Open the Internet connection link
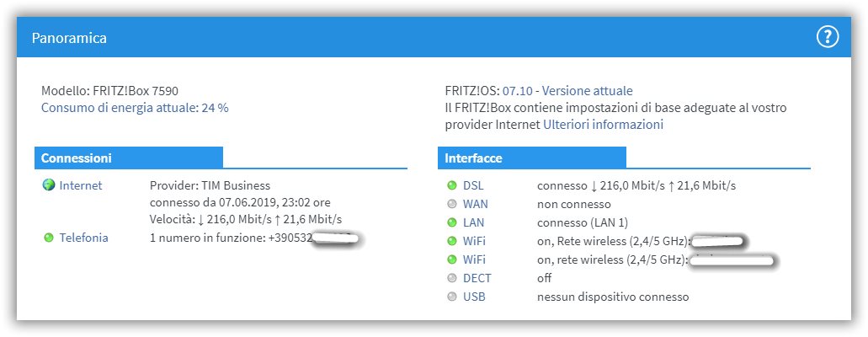This screenshot has height=337, width=868. 81,185
